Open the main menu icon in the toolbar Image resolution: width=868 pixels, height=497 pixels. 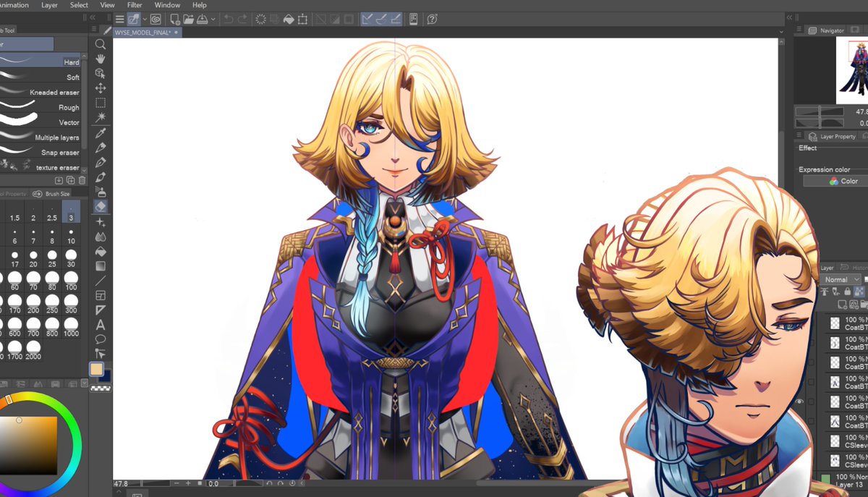click(119, 20)
